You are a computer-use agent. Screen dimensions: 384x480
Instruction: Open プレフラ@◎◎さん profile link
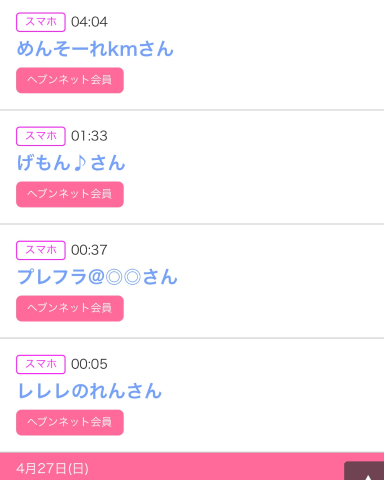coord(97,277)
